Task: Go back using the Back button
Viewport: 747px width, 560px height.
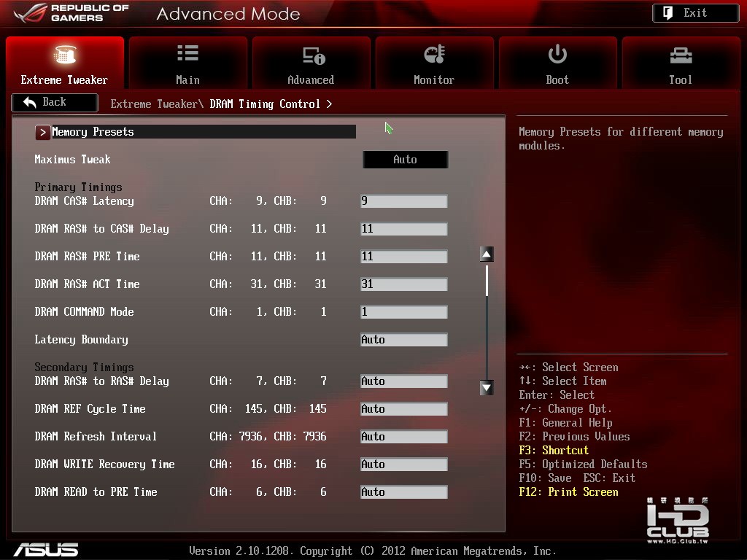Action: pos(55,102)
